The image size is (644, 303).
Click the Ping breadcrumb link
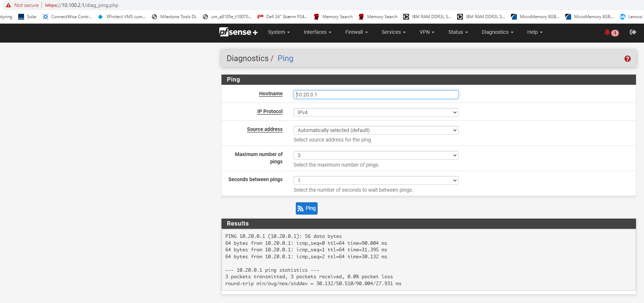point(285,59)
